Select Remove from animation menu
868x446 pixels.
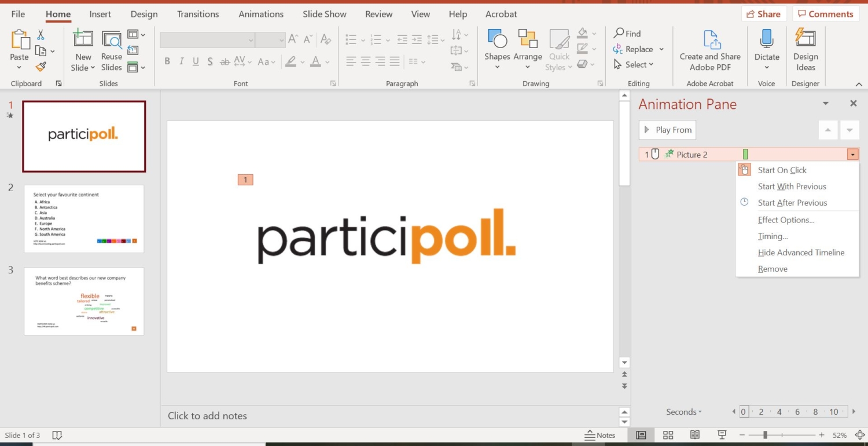click(773, 269)
